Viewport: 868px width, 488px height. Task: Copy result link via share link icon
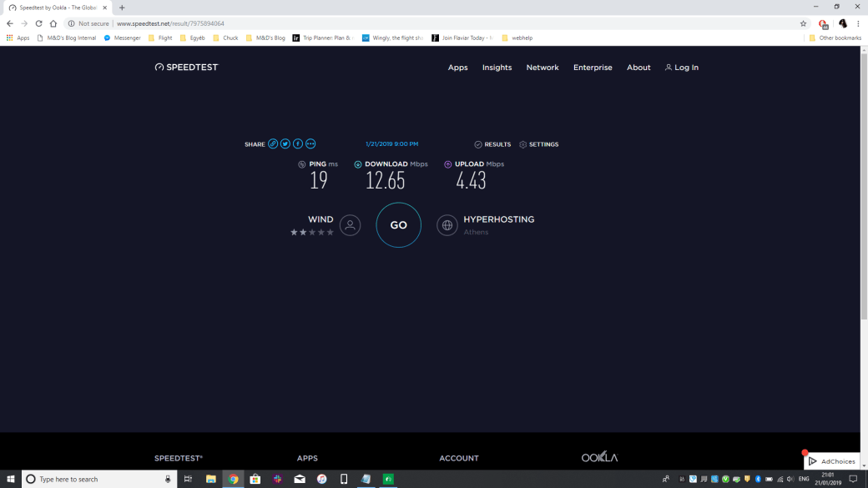coord(273,144)
